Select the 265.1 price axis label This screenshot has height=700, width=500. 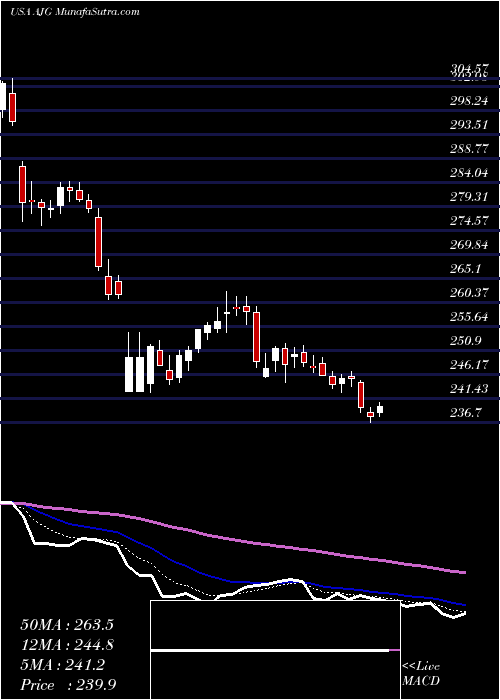click(466, 269)
